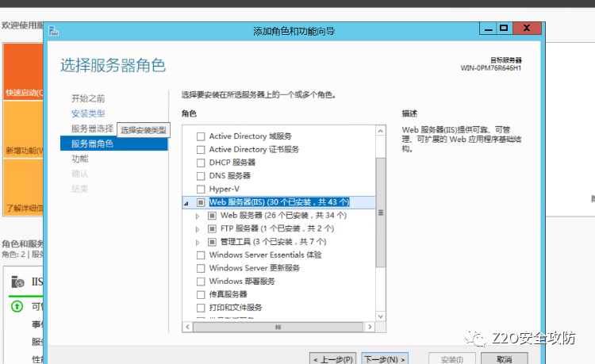Toggle the Web 服务器(IIS) checkbox
595x364 pixels.
[x=201, y=202]
